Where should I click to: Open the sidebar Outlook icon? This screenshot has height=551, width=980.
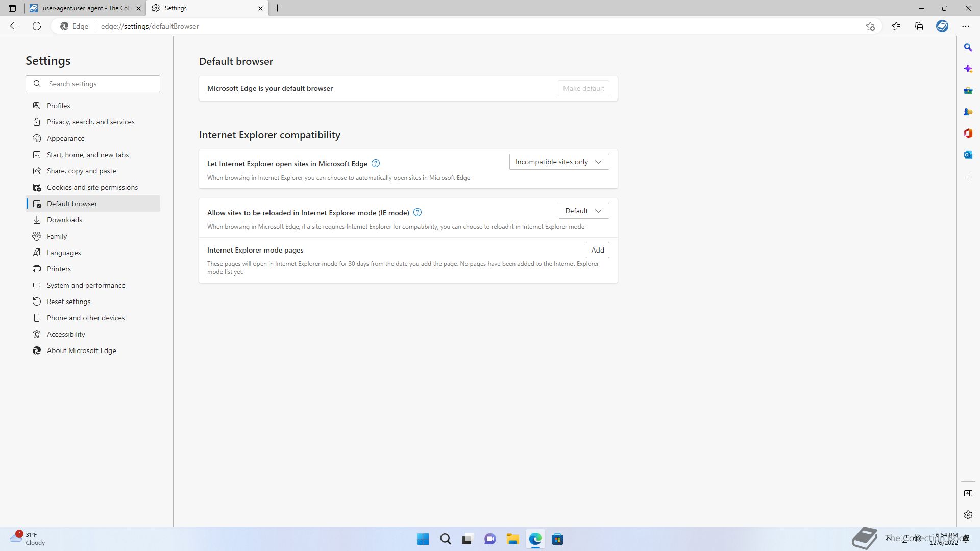coord(968,155)
